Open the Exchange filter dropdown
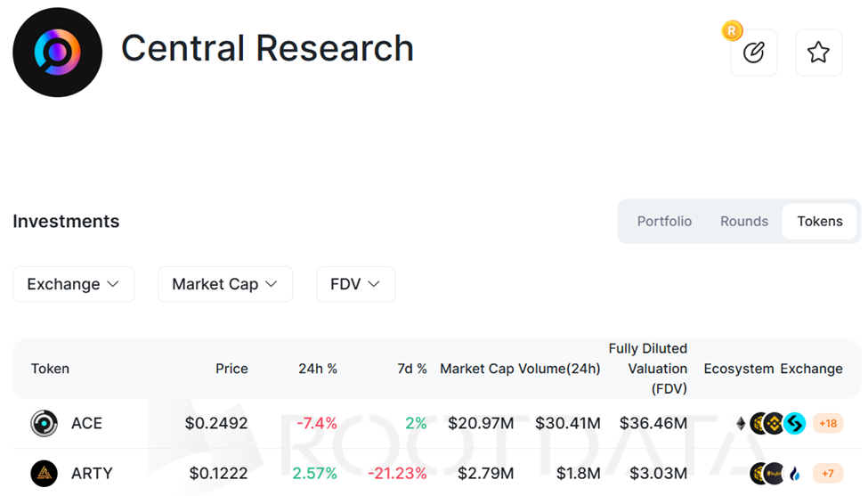Screen dimensions: 868x496 73,284
